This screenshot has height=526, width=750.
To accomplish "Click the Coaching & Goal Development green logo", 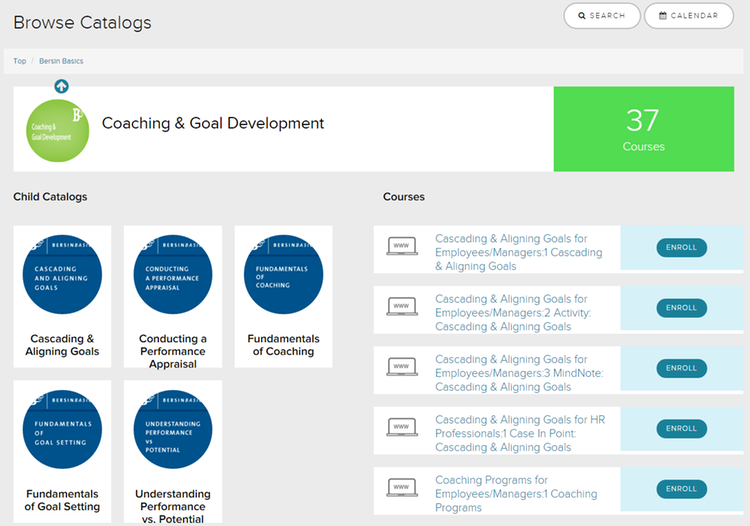I will point(58,129).
